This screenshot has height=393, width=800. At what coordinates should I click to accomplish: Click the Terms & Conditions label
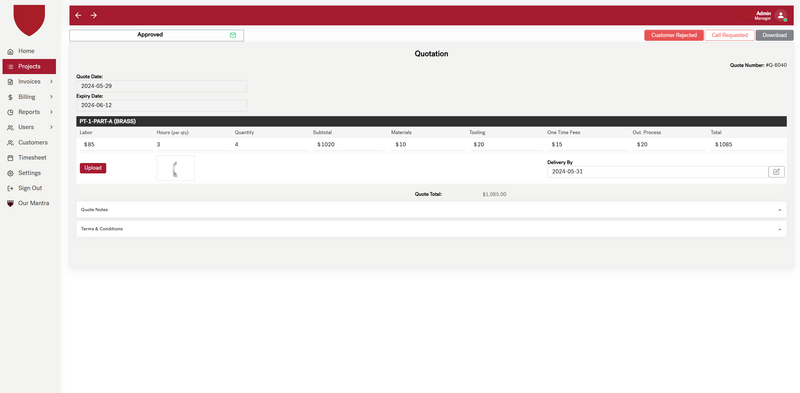tap(102, 229)
